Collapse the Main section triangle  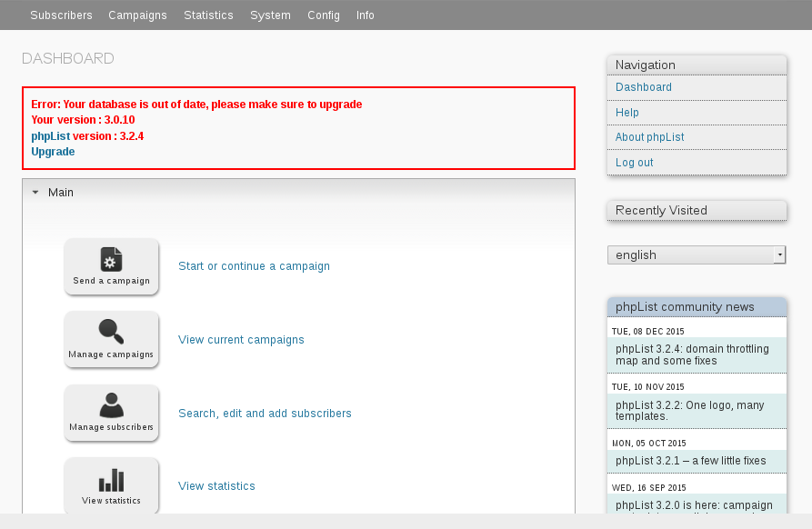coord(35,193)
